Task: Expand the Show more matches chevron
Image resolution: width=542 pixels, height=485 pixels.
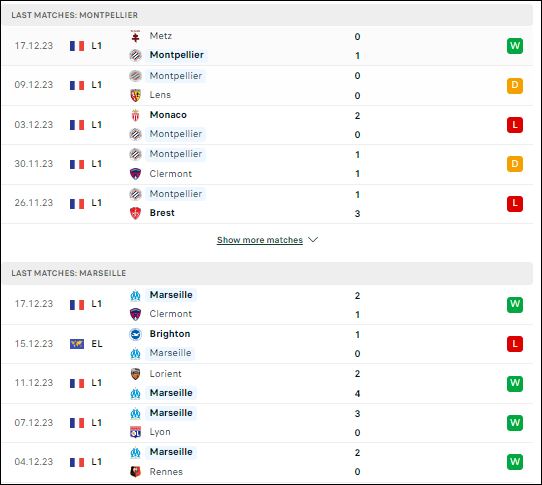Action: click(313, 240)
